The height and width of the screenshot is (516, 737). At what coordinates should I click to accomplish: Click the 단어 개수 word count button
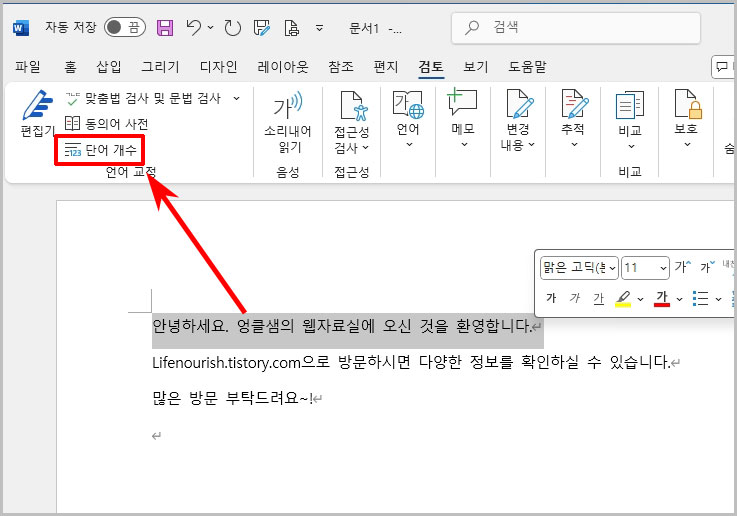(x=100, y=150)
